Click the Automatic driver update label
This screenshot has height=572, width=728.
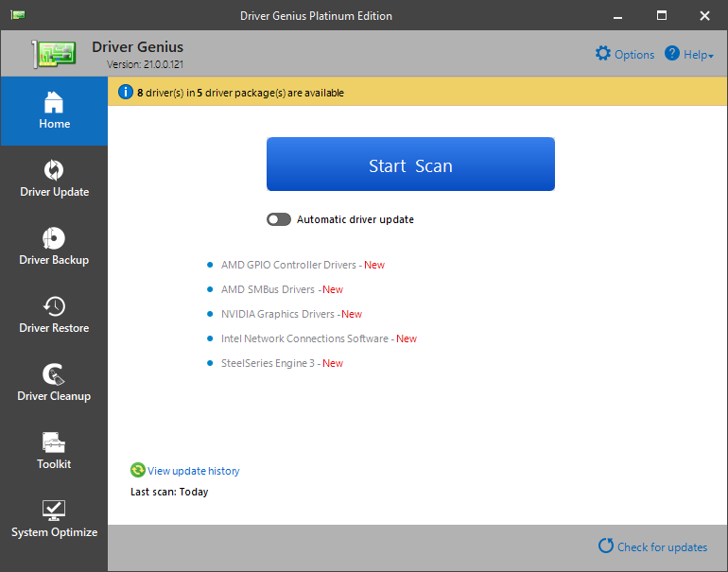tap(355, 219)
